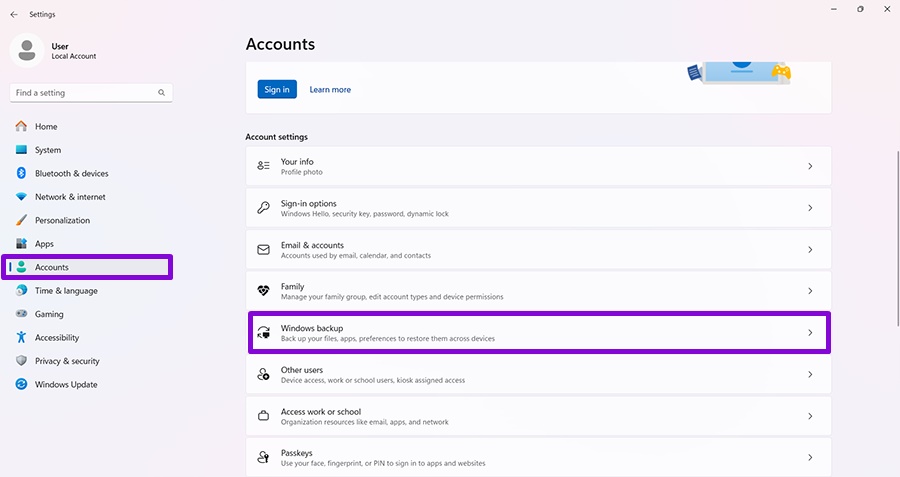900x477 pixels.
Task: Open Email & accounts chevron arrow
Action: click(810, 250)
